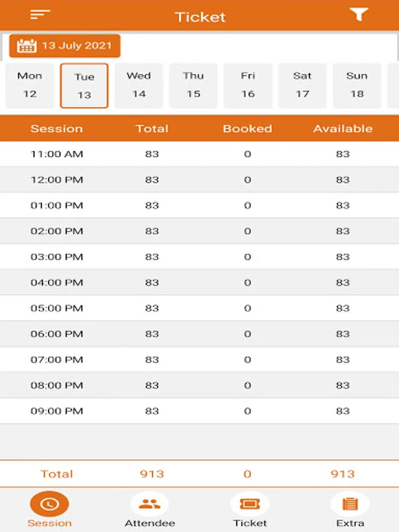Open the hamburger sort menu icon

40,15
